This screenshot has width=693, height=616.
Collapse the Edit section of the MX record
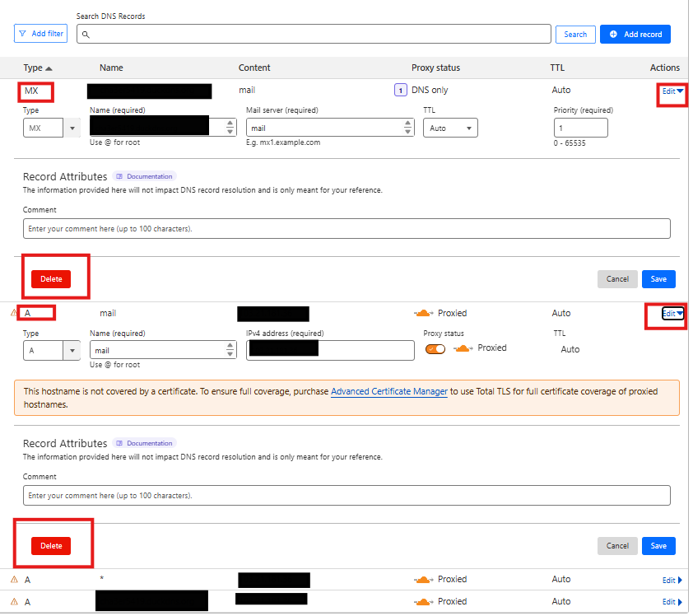(x=672, y=91)
